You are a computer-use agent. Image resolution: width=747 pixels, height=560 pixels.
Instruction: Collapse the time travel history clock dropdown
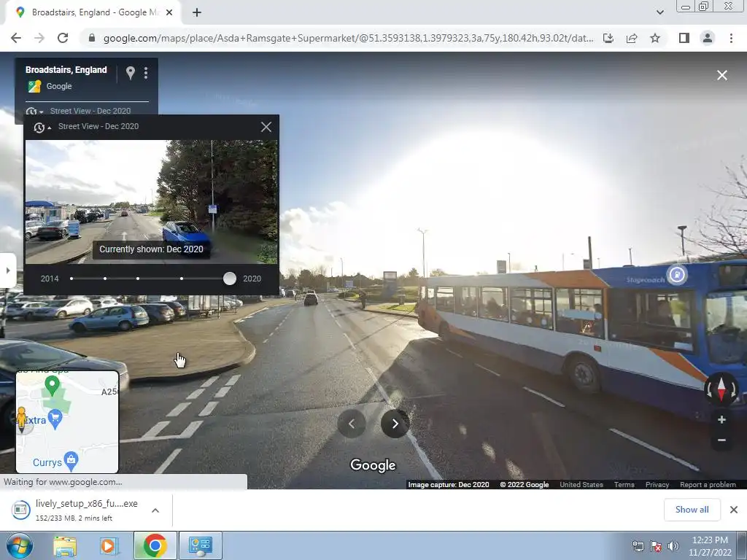42,127
